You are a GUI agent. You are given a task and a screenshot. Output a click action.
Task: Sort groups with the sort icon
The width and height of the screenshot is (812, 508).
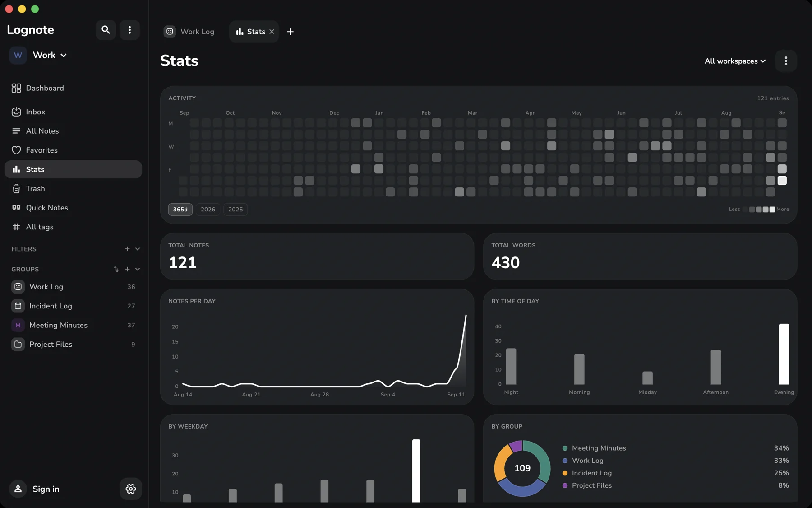point(116,269)
